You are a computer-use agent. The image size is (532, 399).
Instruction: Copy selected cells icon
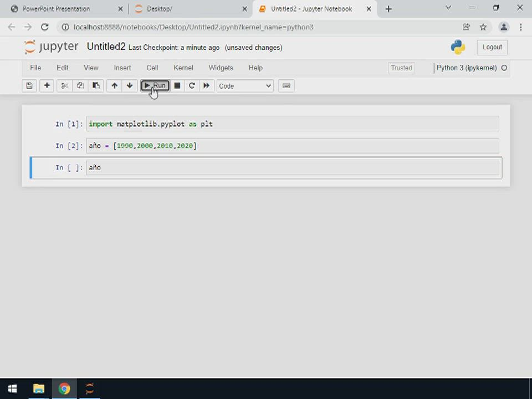pyautogui.click(x=80, y=86)
